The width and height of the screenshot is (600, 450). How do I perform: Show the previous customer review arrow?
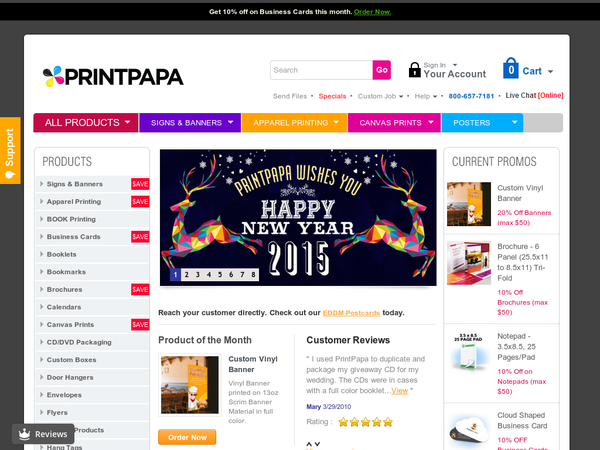(309, 444)
